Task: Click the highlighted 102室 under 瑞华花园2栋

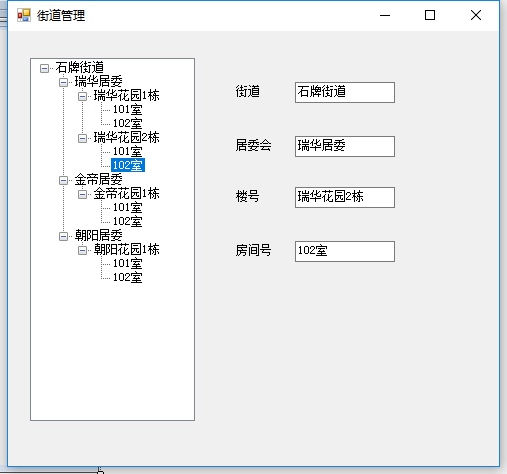Action: click(128, 165)
